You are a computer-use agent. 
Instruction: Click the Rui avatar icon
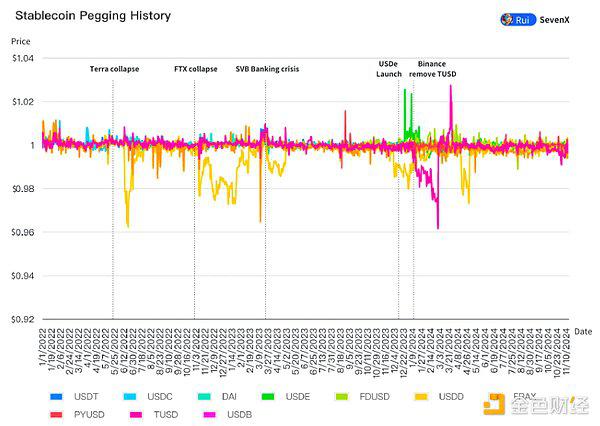(507, 20)
